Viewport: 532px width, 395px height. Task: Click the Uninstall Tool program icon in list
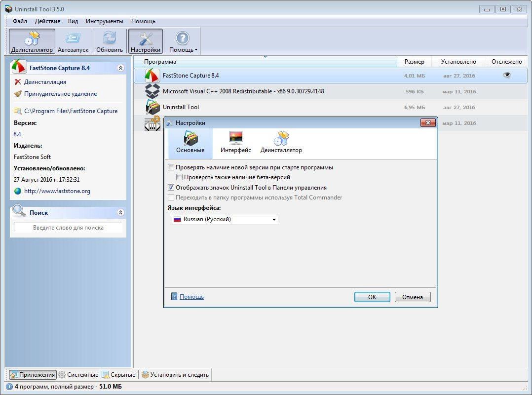(152, 107)
